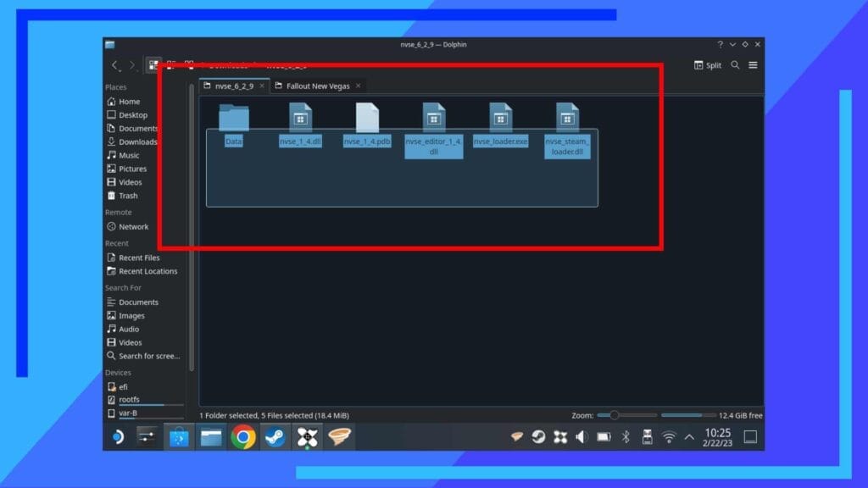Select the nvse_loader.exe file

click(500, 125)
